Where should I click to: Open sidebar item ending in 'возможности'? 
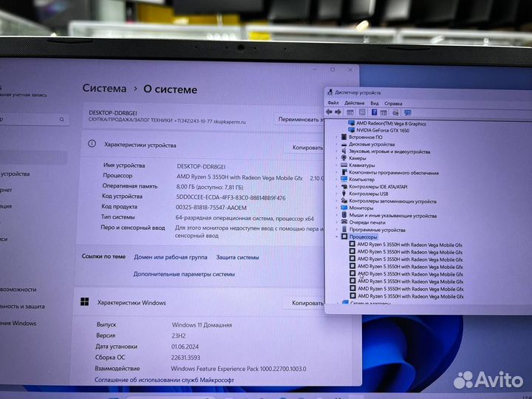tap(18, 290)
